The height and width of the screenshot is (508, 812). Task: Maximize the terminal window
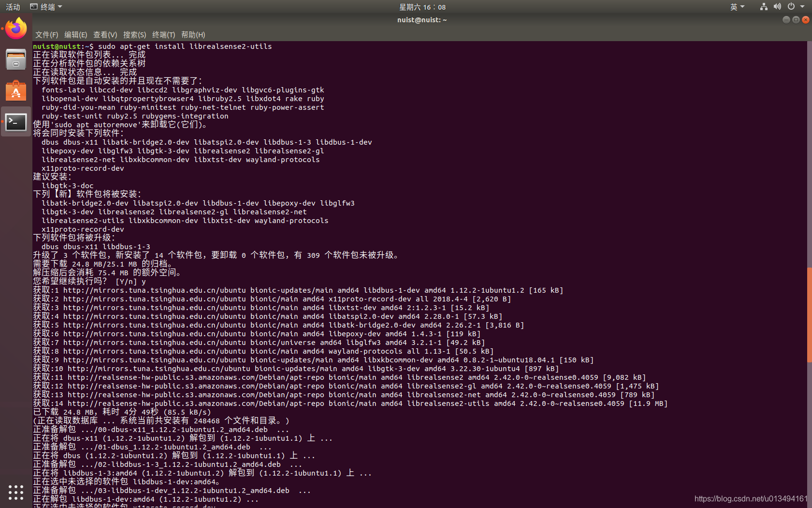coord(796,20)
